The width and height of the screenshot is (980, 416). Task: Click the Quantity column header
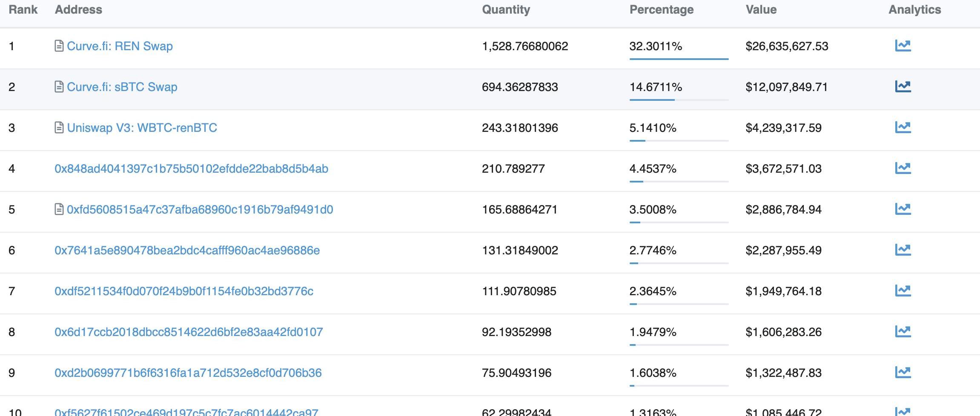[x=506, y=9]
